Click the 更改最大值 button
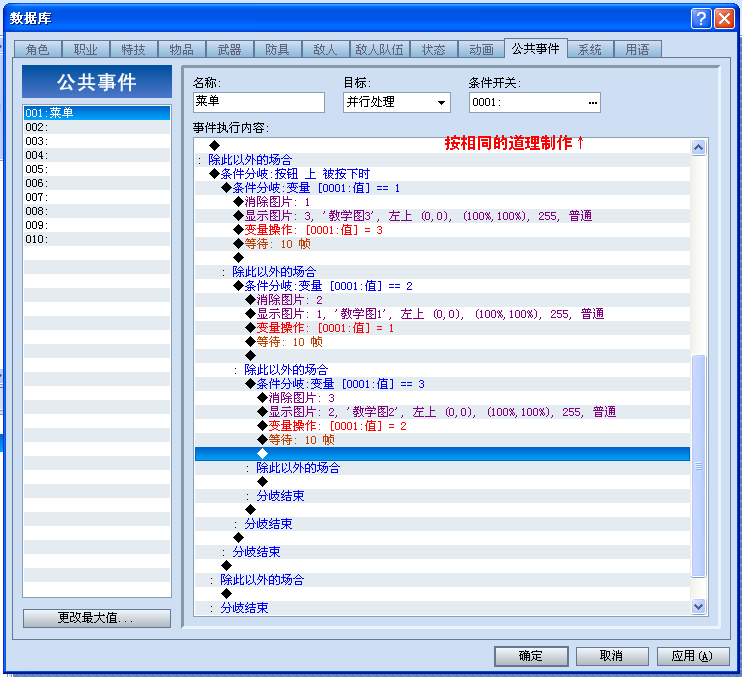This screenshot has height=677, width=742. click(97, 618)
